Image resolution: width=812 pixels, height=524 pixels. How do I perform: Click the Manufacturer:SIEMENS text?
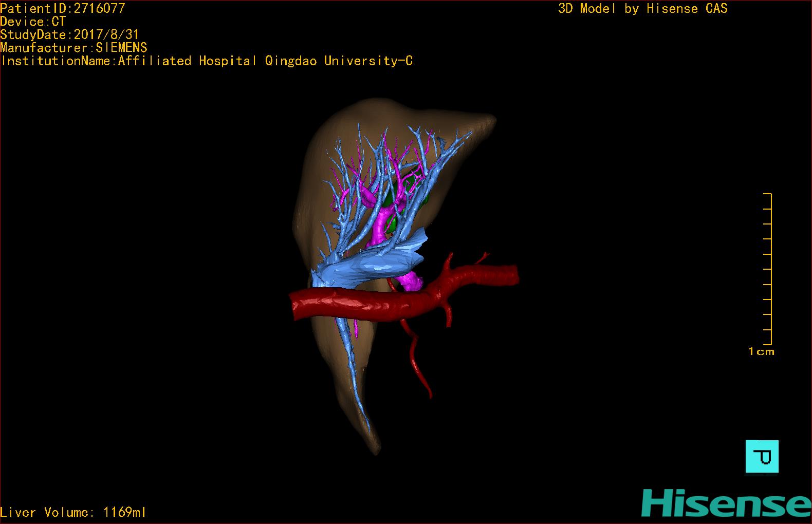tap(74, 48)
